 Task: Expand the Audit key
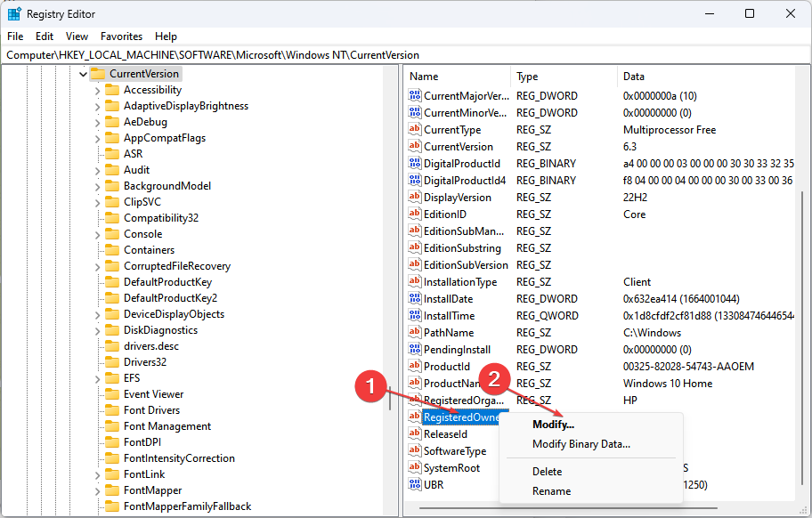pos(97,171)
